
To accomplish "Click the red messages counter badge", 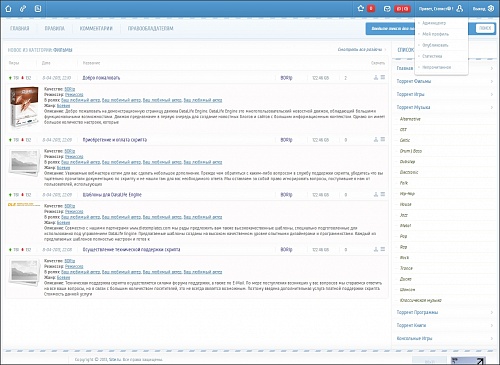I will [x=402, y=9].
